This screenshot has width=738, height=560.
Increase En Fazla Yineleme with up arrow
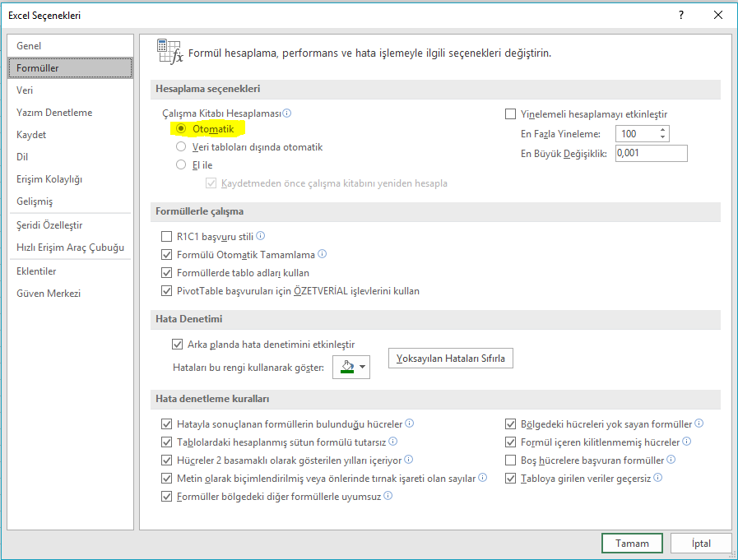pyautogui.click(x=662, y=130)
